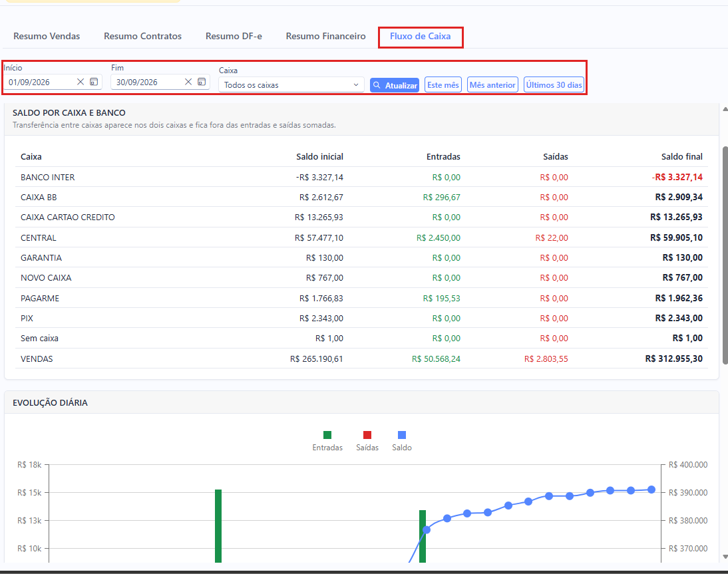This screenshot has height=574, width=728.
Task: Click the Atualizar button
Action: [395, 85]
